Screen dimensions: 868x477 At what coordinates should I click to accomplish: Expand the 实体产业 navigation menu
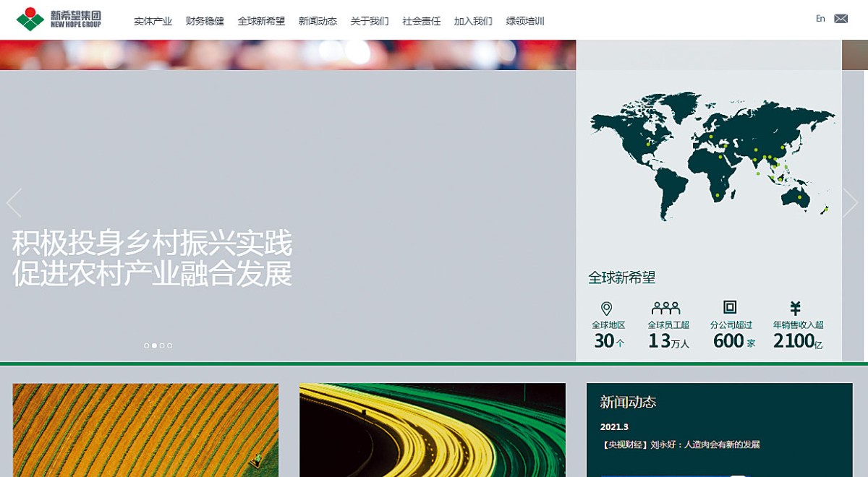[153, 21]
